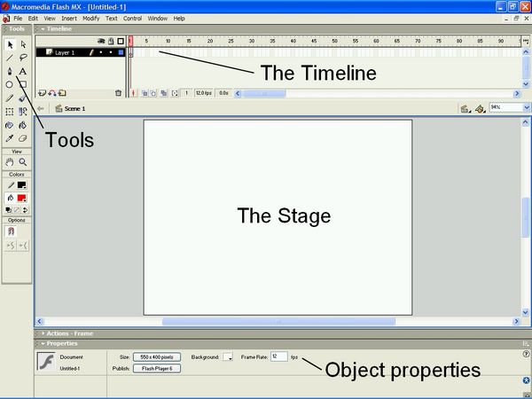The image size is (532, 399).
Task: Open the red fill color swatch
Action: coord(23,198)
